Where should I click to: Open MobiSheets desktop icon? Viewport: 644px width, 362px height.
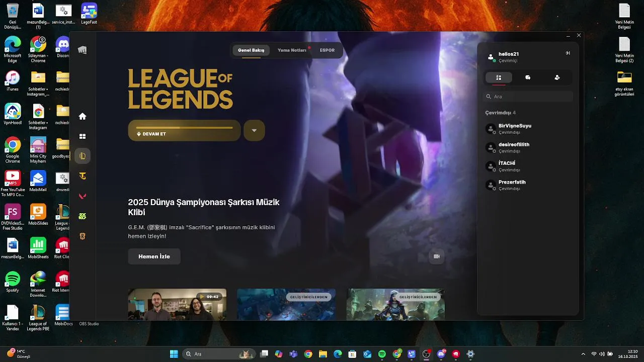(38, 248)
